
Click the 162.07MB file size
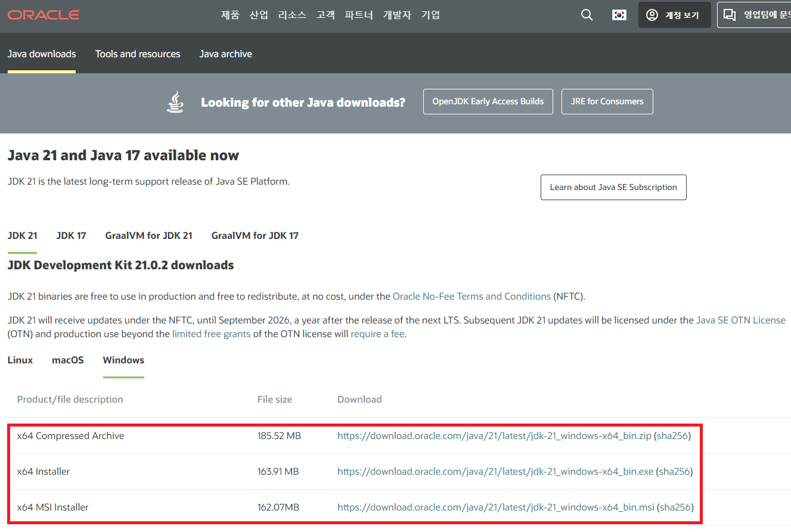tap(278, 507)
